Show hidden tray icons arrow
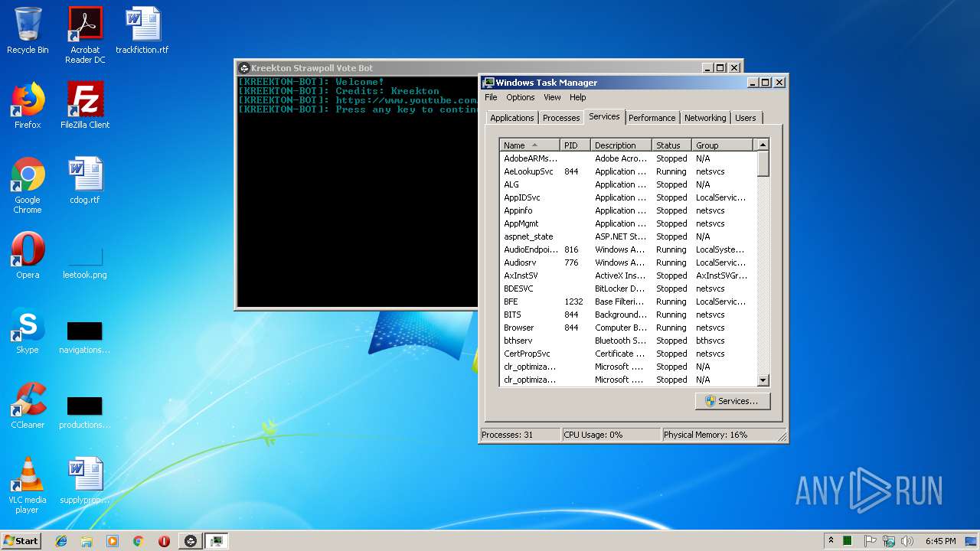Image resolution: width=980 pixels, height=551 pixels. point(831,540)
